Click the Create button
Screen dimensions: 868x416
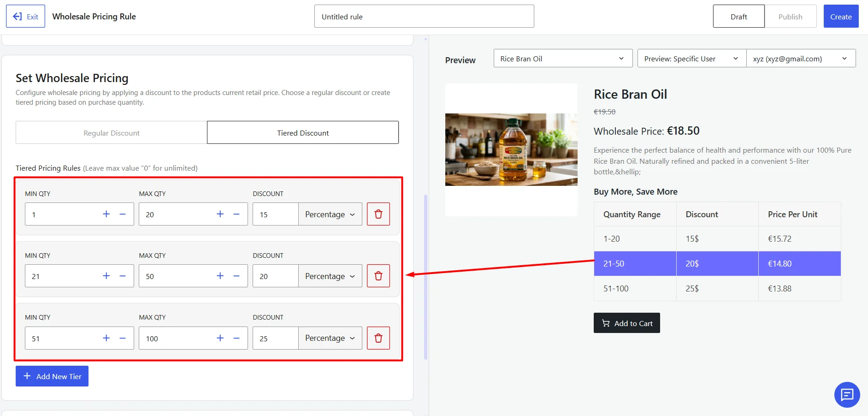click(841, 17)
